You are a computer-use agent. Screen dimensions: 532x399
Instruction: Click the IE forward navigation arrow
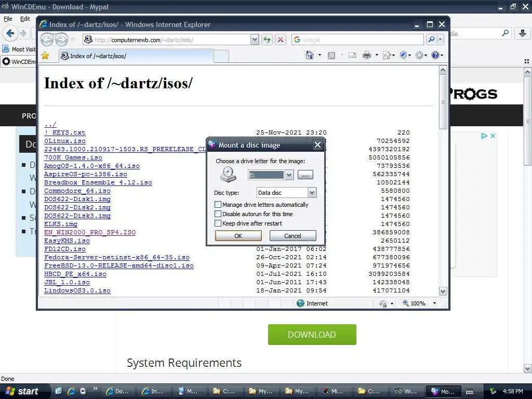[x=61, y=39]
